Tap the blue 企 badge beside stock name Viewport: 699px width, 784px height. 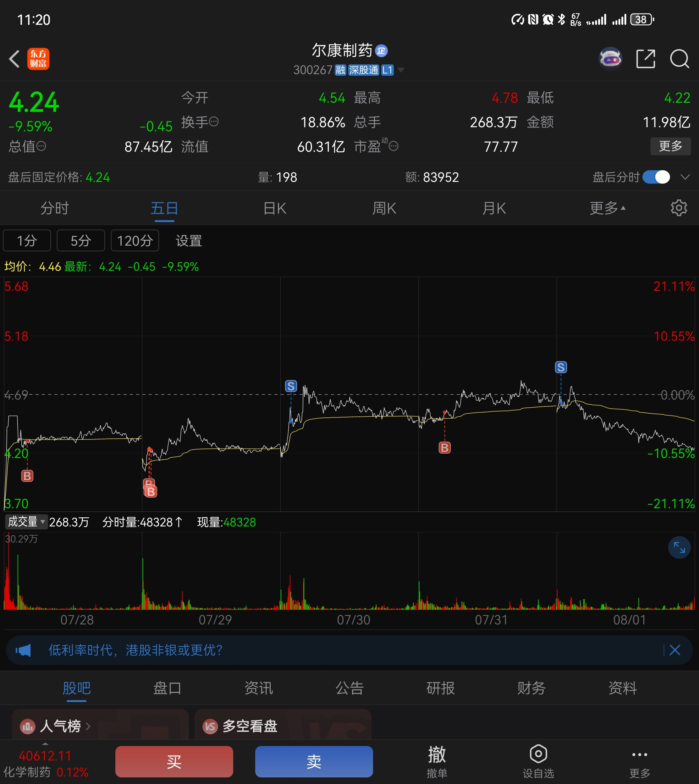[381, 51]
